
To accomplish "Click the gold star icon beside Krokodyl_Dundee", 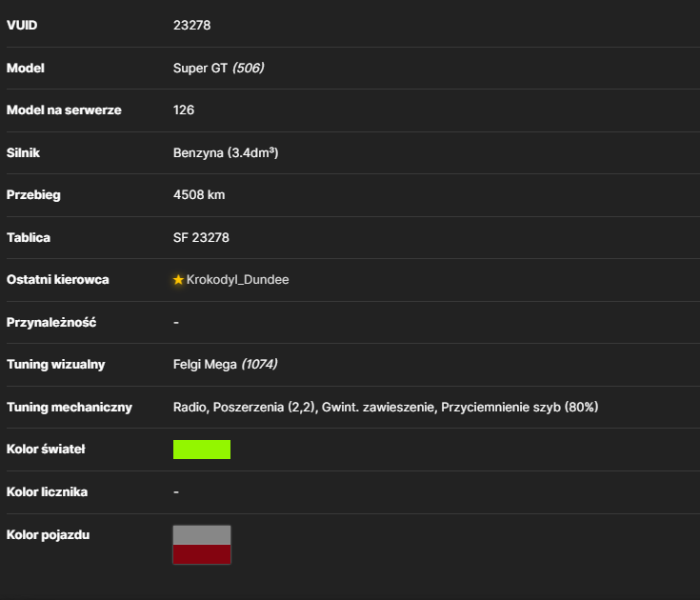I will (x=178, y=280).
